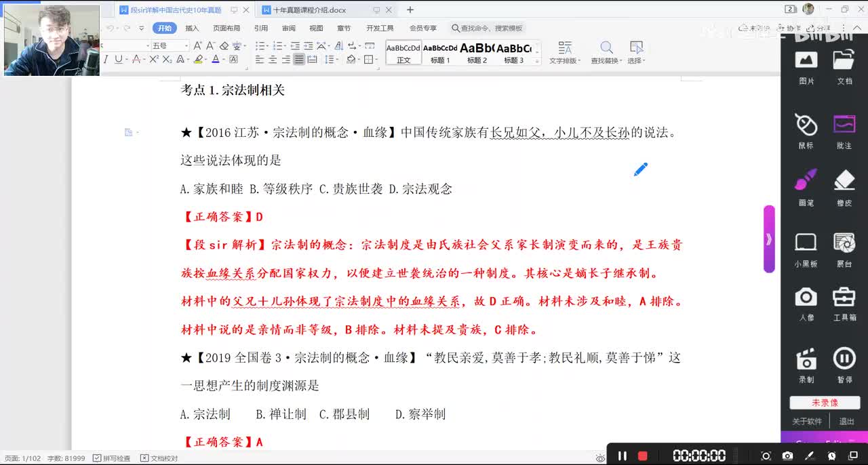This screenshot has width=868, height=465.
Task: Click the 未录像 status button
Action: [x=825, y=403]
